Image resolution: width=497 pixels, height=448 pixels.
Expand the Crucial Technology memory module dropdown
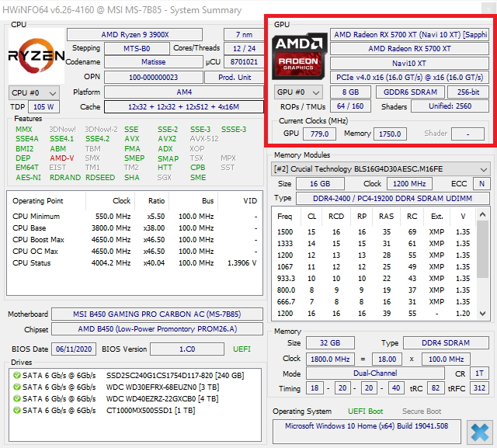coord(381,169)
